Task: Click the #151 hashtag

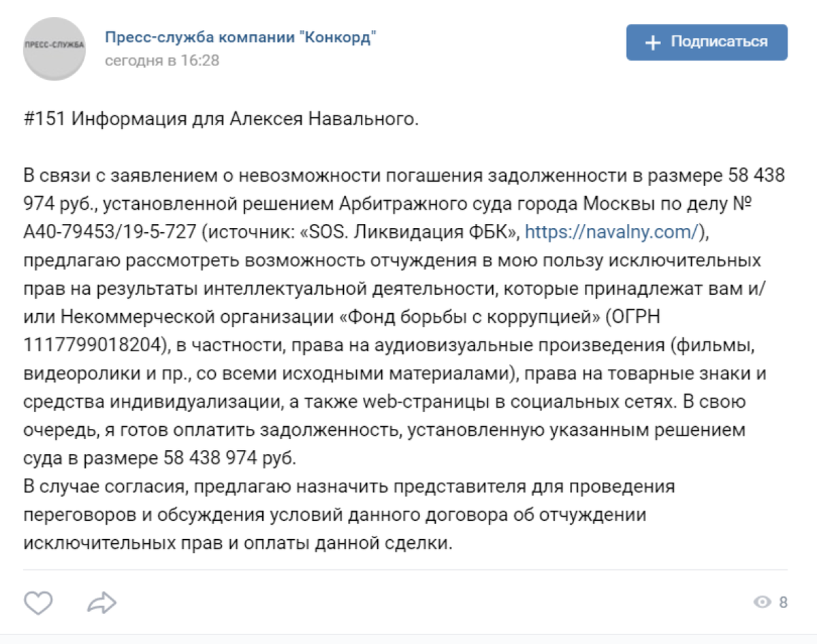Action: pyautogui.click(x=44, y=119)
